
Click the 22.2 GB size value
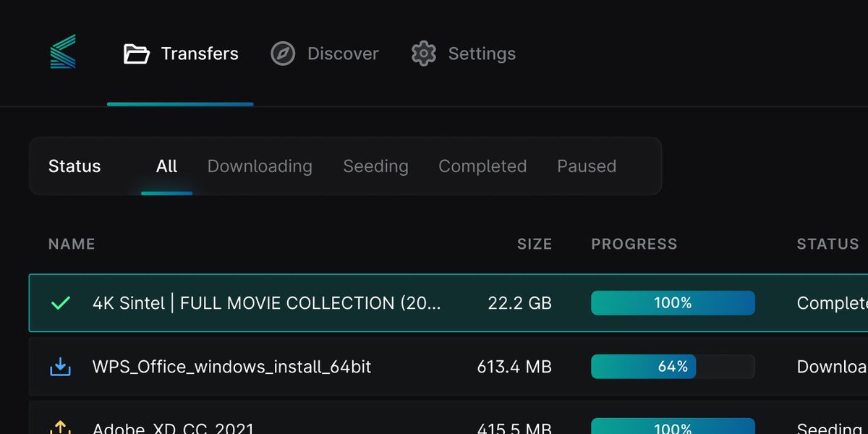click(520, 303)
